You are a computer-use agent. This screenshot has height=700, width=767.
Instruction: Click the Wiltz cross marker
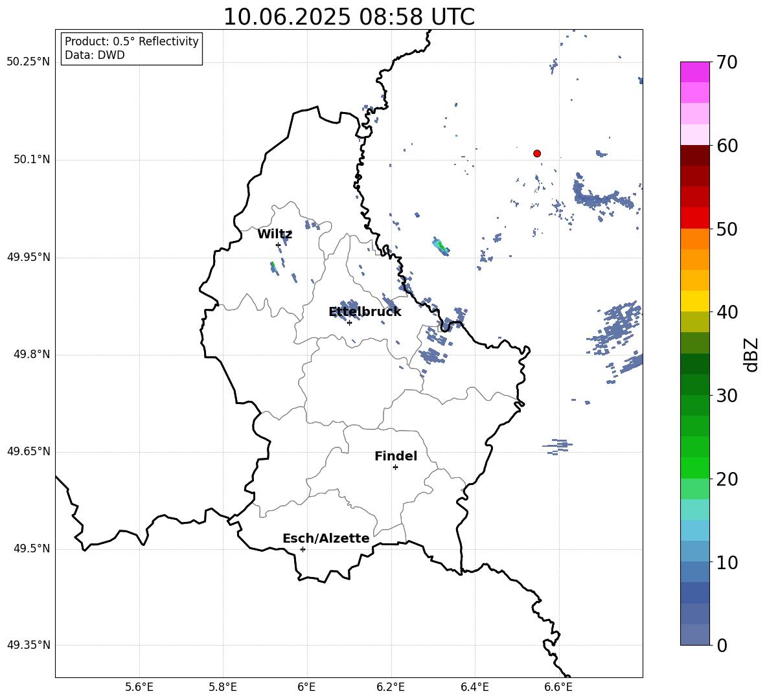click(279, 245)
